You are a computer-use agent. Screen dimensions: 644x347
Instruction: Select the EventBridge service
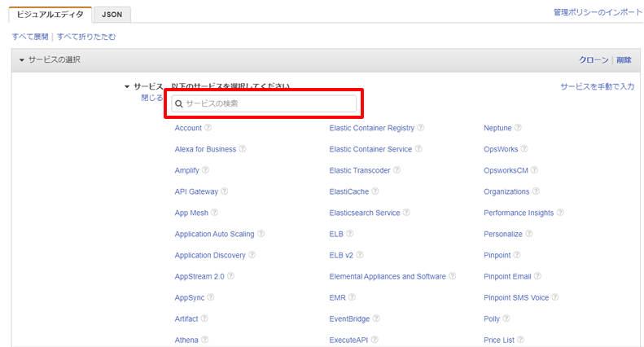click(349, 319)
